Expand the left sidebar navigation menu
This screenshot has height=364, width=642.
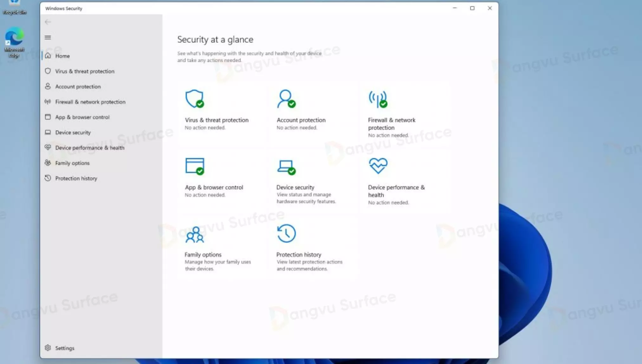(x=48, y=37)
